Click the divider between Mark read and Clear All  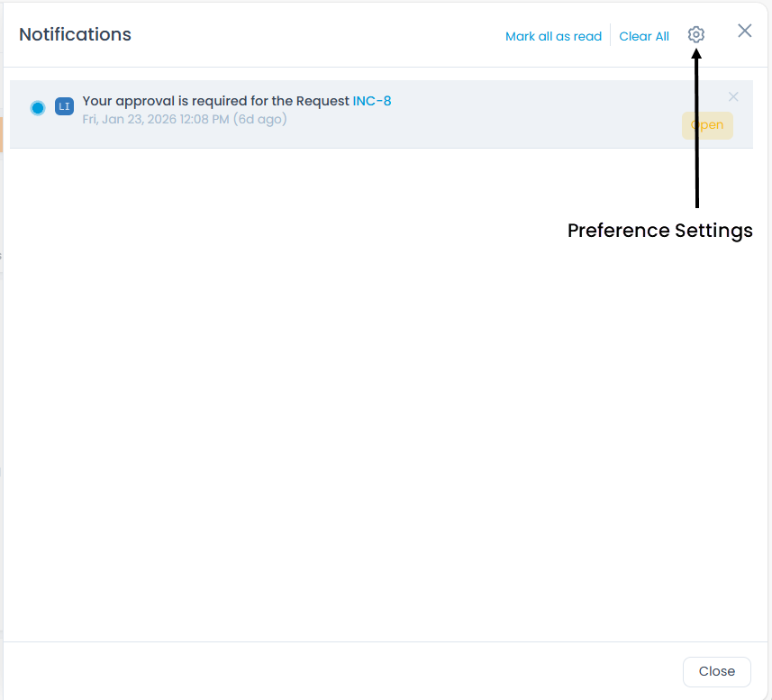pyautogui.click(x=611, y=35)
